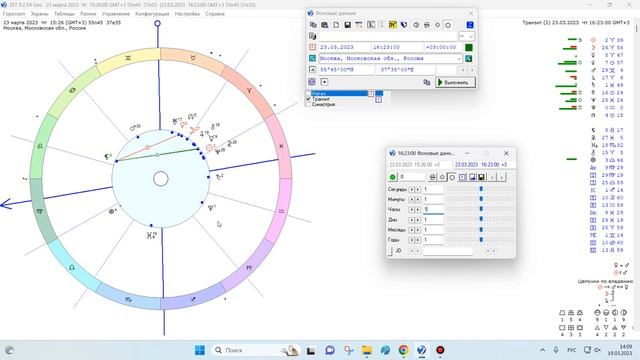Click the yellow highlighted icon in the top dialog toolbar

(x=393, y=25)
